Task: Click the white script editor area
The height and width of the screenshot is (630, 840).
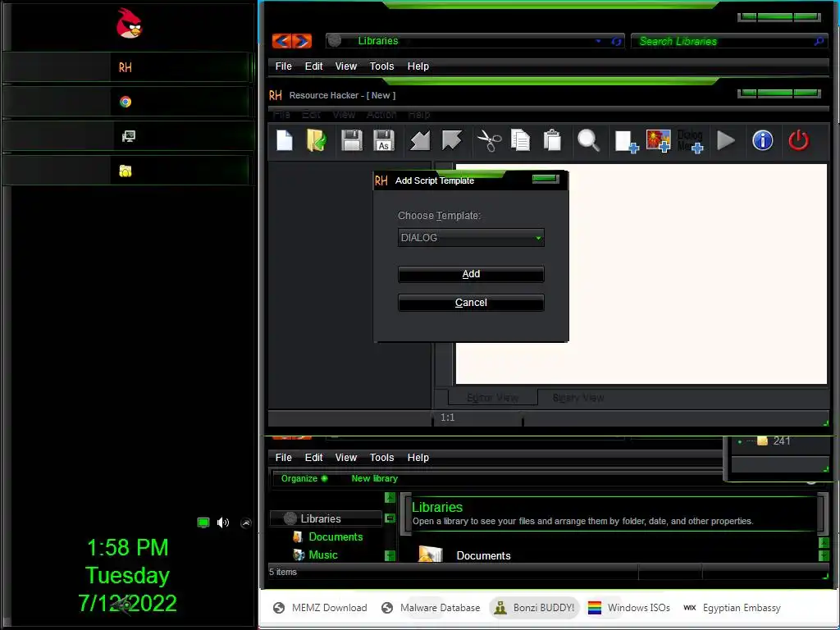Action: point(641,274)
